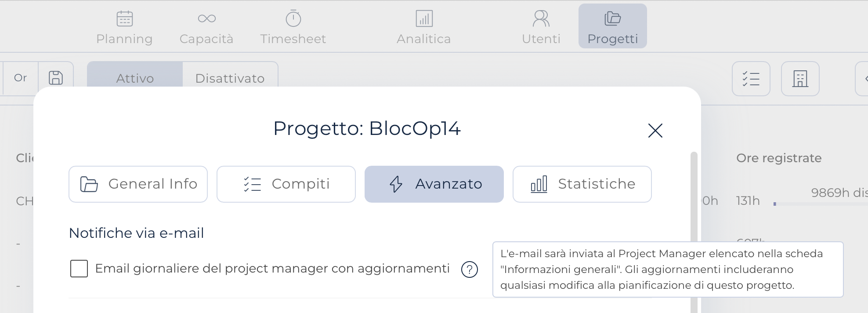Open the Planning calendar view

pos(124,27)
